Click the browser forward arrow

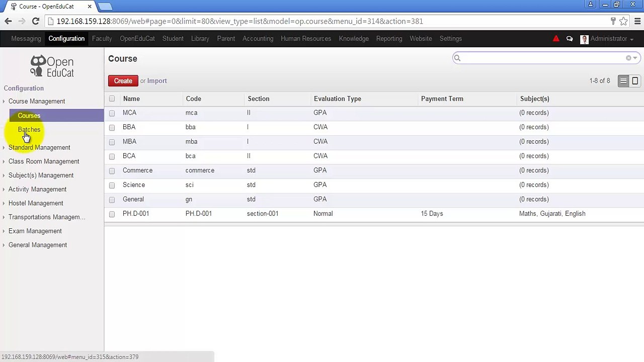22,21
